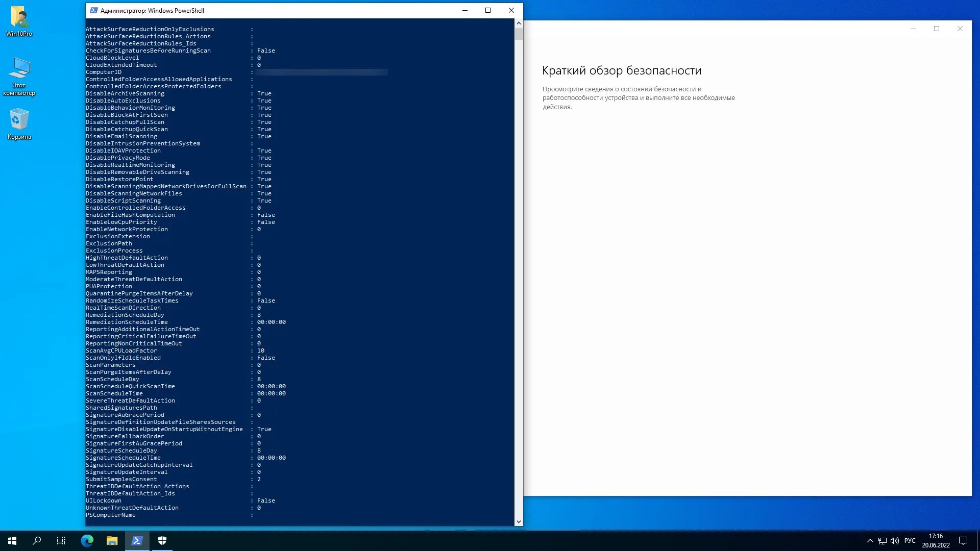This screenshot has height=551, width=980.
Task: Switch to PowerShell taskbar button
Action: [x=137, y=541]
